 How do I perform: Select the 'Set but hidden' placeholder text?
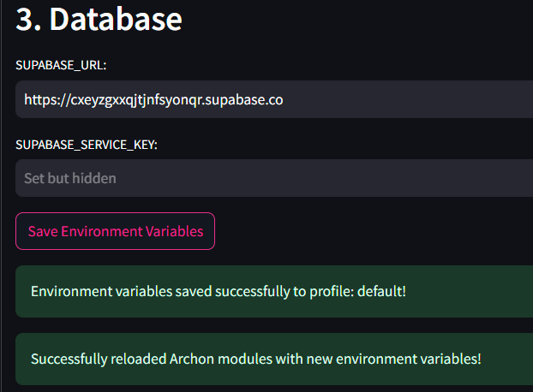click(70, 178)
